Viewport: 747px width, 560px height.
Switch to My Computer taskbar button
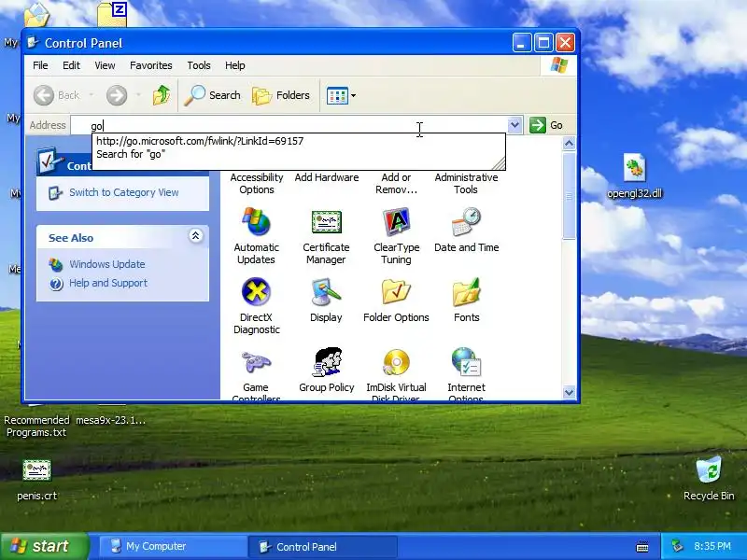point(172,546)
